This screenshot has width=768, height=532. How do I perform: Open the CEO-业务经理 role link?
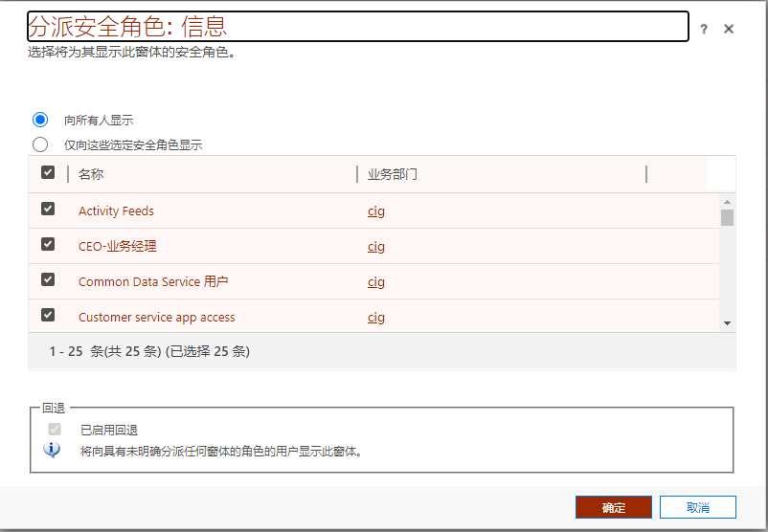coord(118,246)
